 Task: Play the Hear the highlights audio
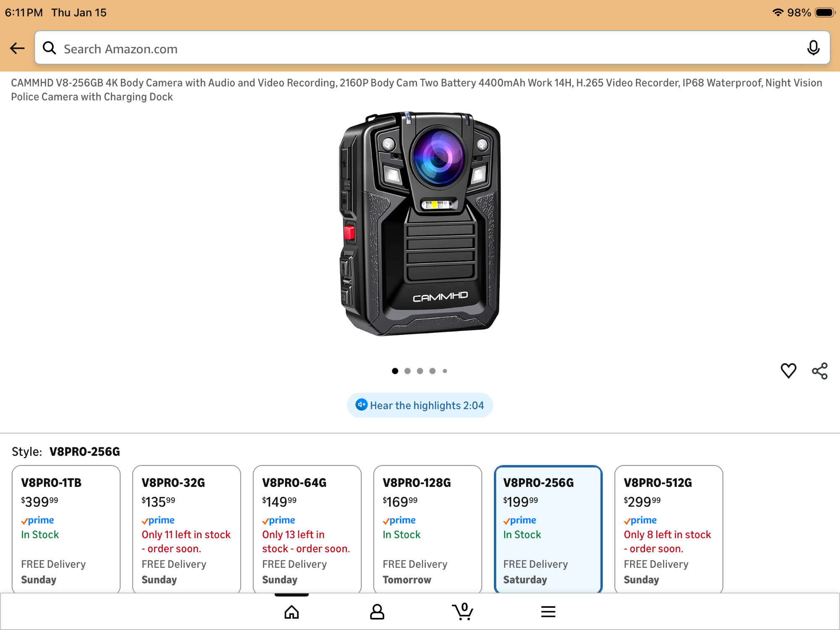pyautogui.click(x=420, y=405)
